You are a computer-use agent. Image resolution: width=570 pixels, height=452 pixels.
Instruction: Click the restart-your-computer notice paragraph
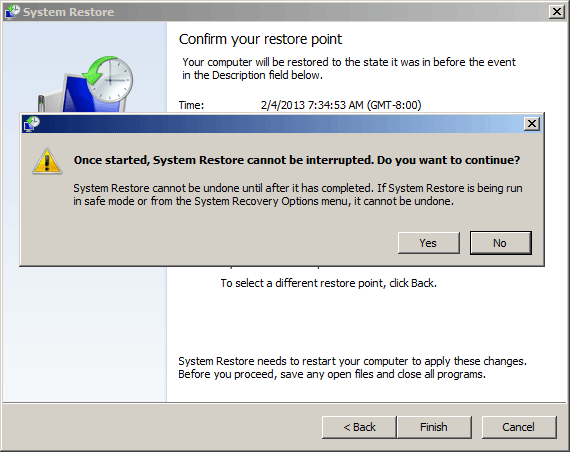tap(352, 368)
